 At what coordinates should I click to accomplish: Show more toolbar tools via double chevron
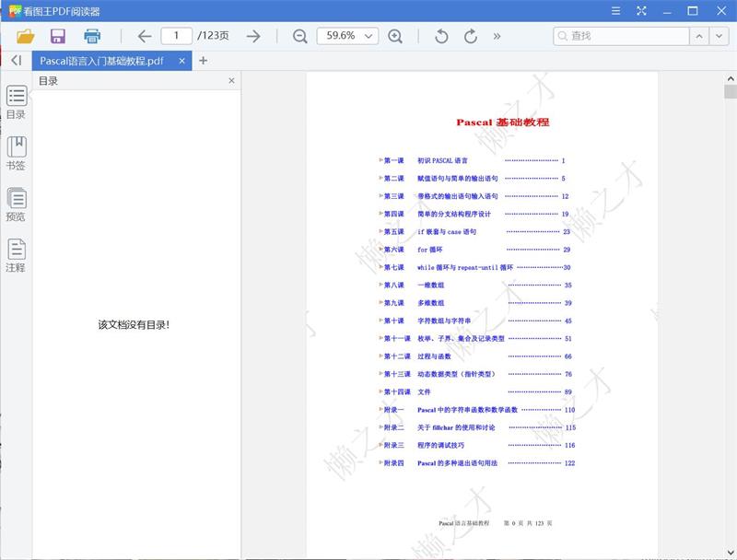pyautogui.click(x=497, y=36)
